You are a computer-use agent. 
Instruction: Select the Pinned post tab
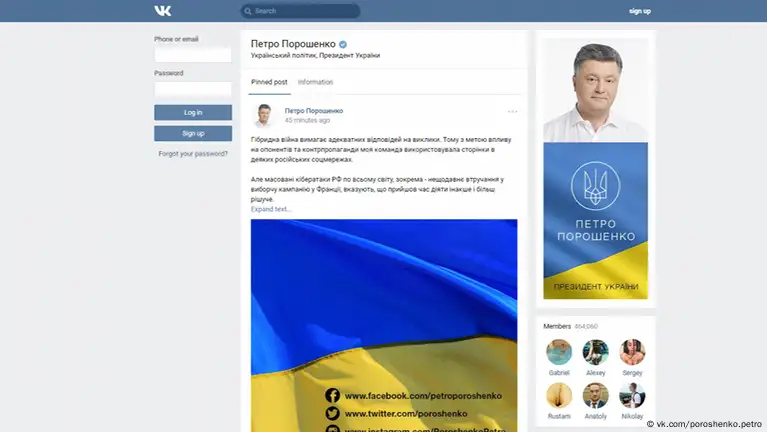[x=269, y=82]
